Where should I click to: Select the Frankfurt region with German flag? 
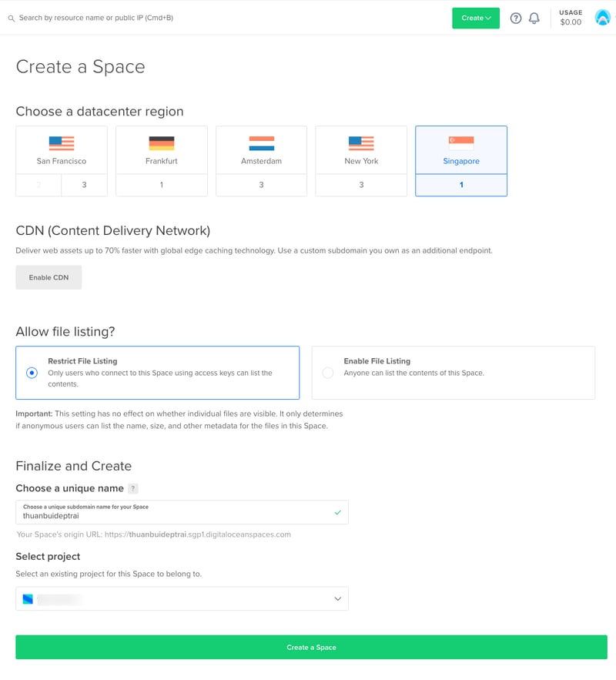(162, 149)
